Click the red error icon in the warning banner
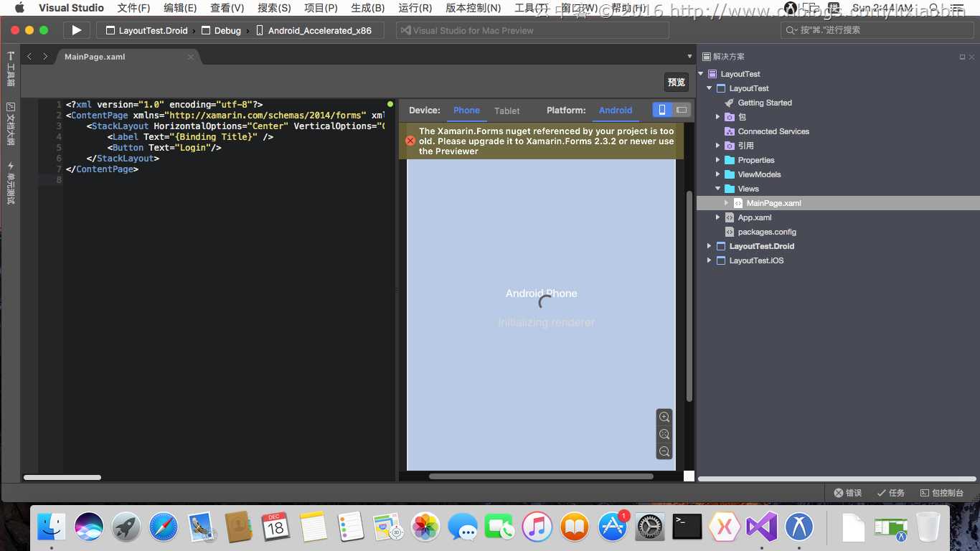Viewport: 980px width, 551px height. click(410, 141)
